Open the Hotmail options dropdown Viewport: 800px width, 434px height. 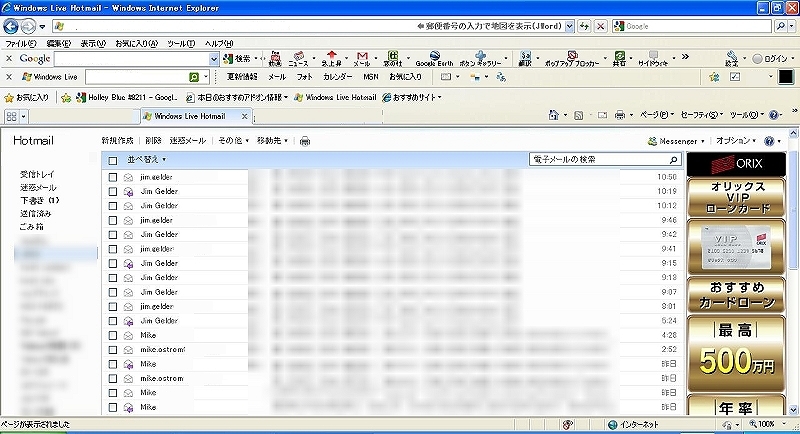(735, 141)
